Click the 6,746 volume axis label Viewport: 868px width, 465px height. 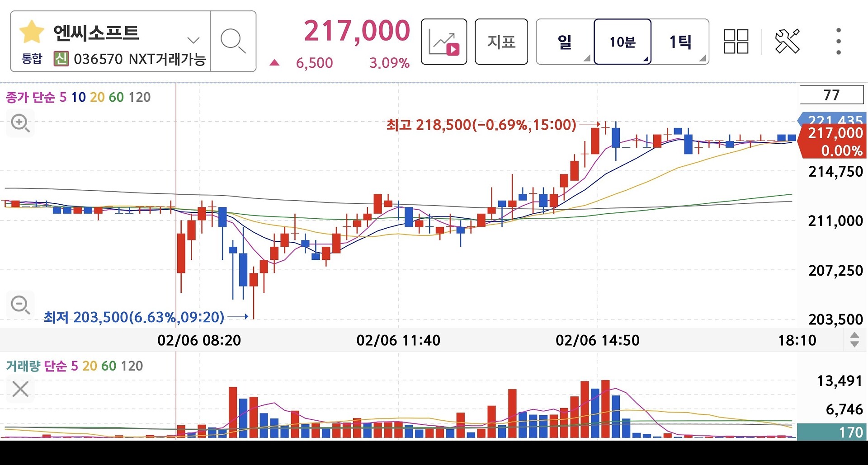844,409
